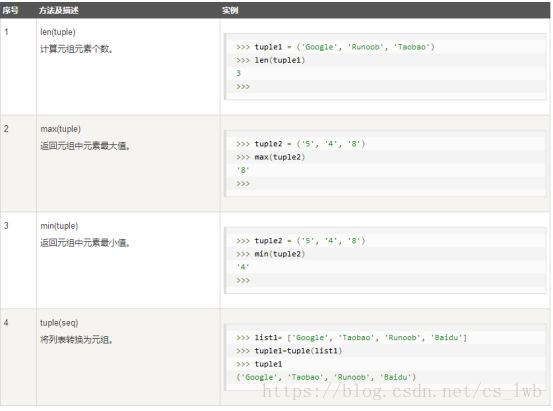The image size is (553, 411).
Task: Click the description 将列表转换为元组。
Action: tap(77, 340)
